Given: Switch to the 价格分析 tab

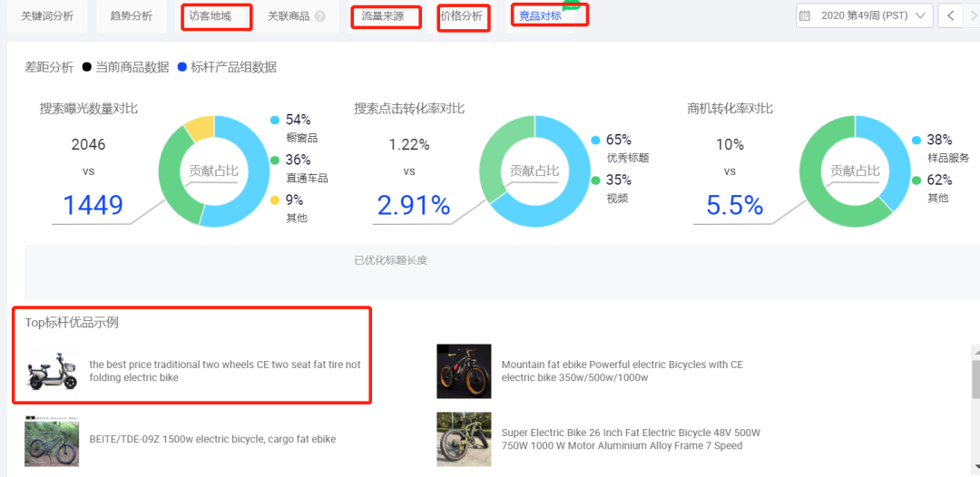Looking at the screenshot, I should point(462,16).
